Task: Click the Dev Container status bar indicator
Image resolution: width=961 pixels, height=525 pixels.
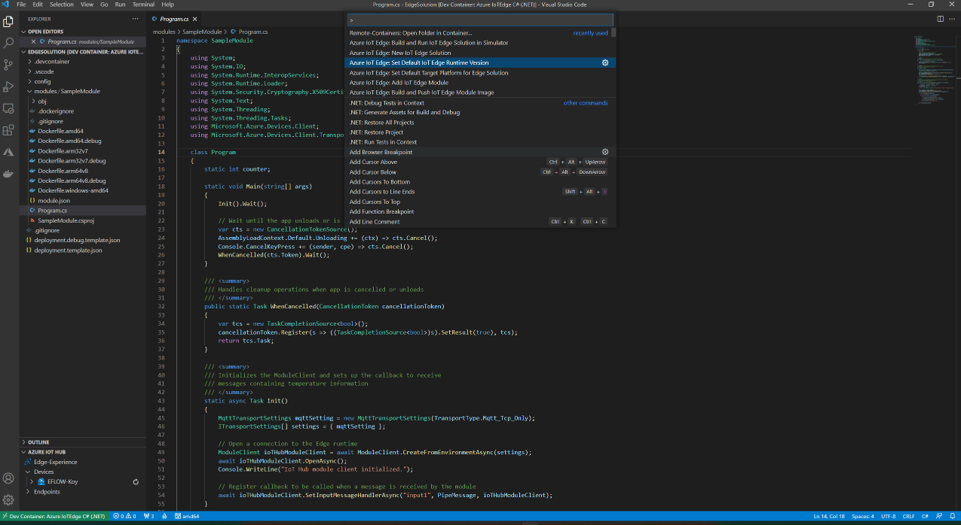Action: click(x=54, y=517)
